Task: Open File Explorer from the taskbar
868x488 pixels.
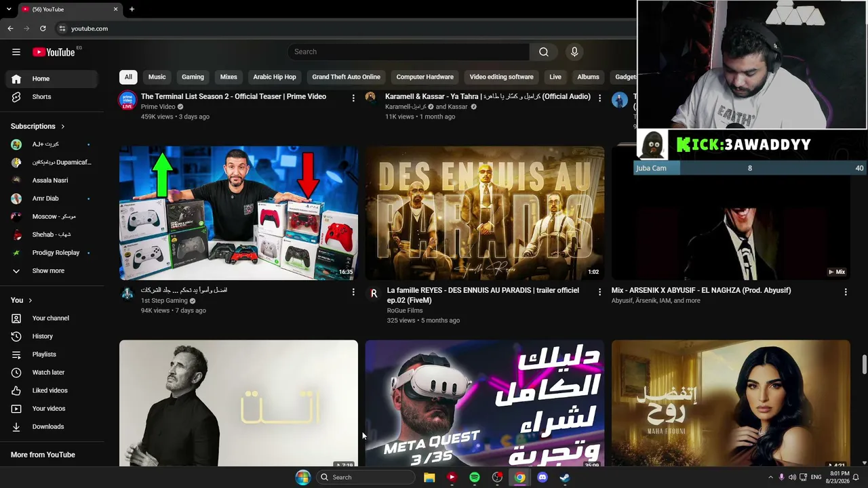Action: point(429,477)
